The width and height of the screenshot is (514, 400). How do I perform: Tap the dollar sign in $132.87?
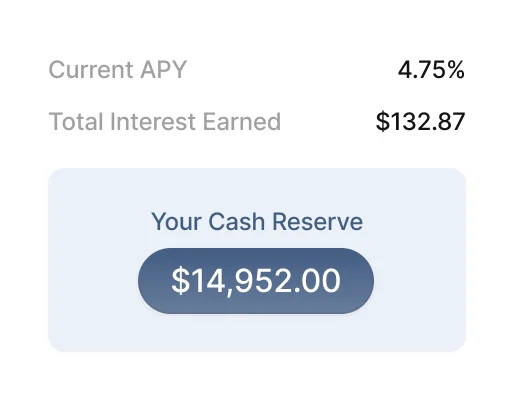pyautogui.click(x=383, y=121)
